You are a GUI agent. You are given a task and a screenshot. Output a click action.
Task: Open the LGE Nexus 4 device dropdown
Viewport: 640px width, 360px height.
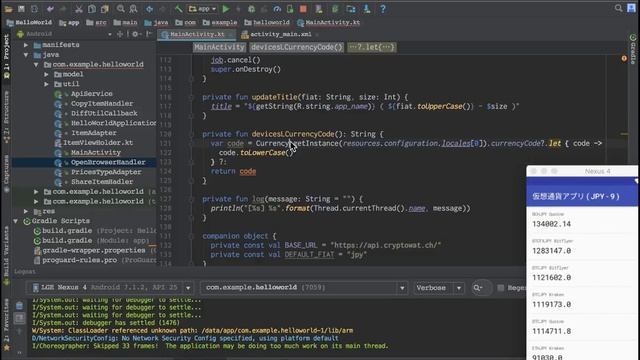point(111,288)
